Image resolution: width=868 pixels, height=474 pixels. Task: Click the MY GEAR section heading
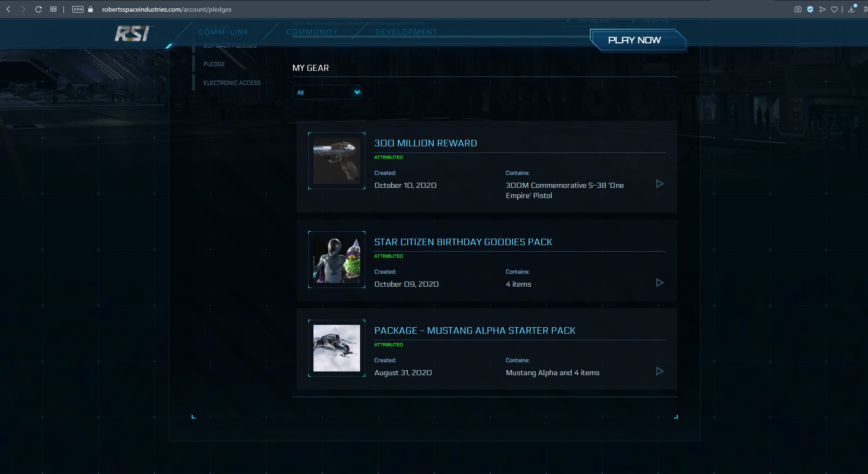[x=311, y=68]
